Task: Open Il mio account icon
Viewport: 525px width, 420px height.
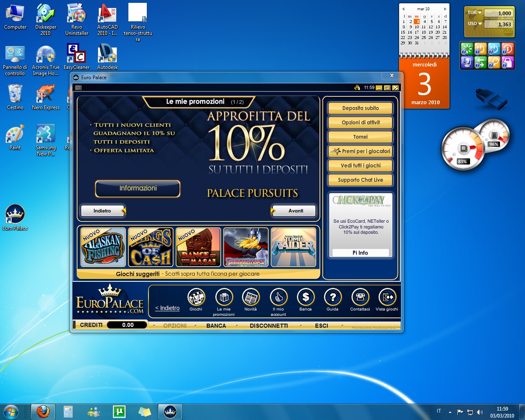Action: coord(278,297)
